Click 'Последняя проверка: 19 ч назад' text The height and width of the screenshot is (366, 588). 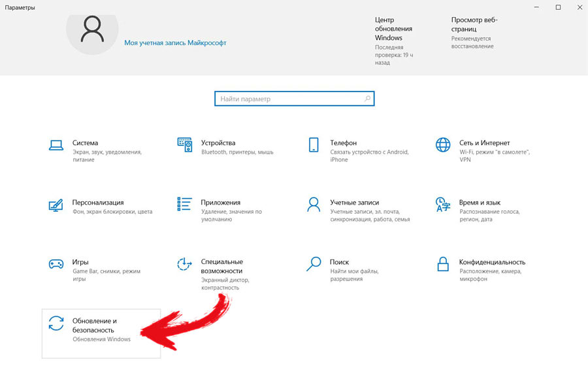394,55
